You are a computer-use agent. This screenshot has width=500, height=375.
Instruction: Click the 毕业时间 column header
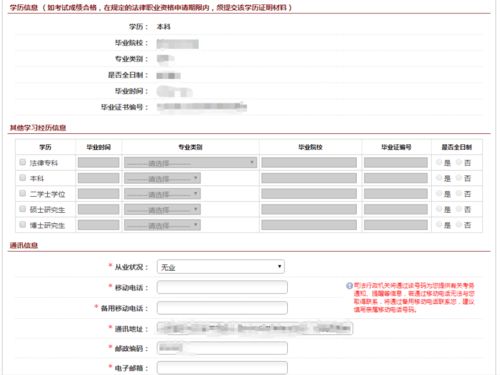[99, 147]
